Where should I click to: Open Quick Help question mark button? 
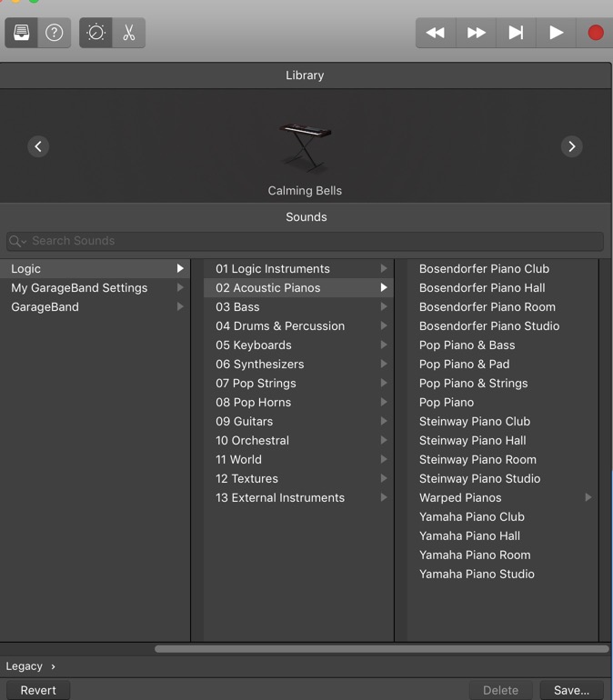[x=55, y=33]
